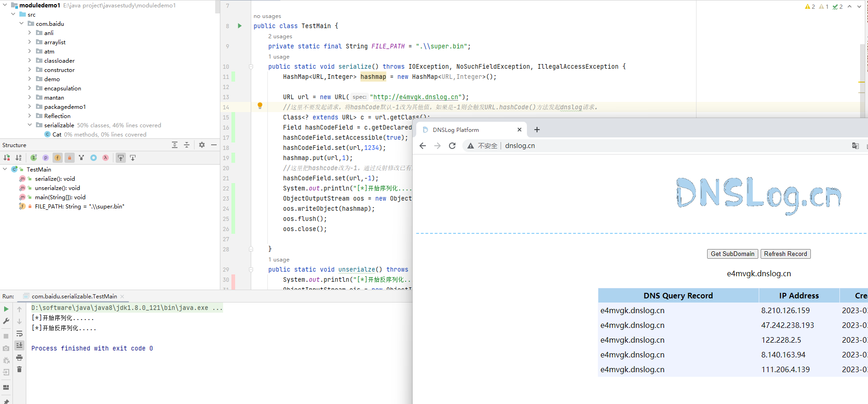The width and height of the screenshot is (868, 404).
Task: Click the Refresh Record button
Action: [785, 254]
